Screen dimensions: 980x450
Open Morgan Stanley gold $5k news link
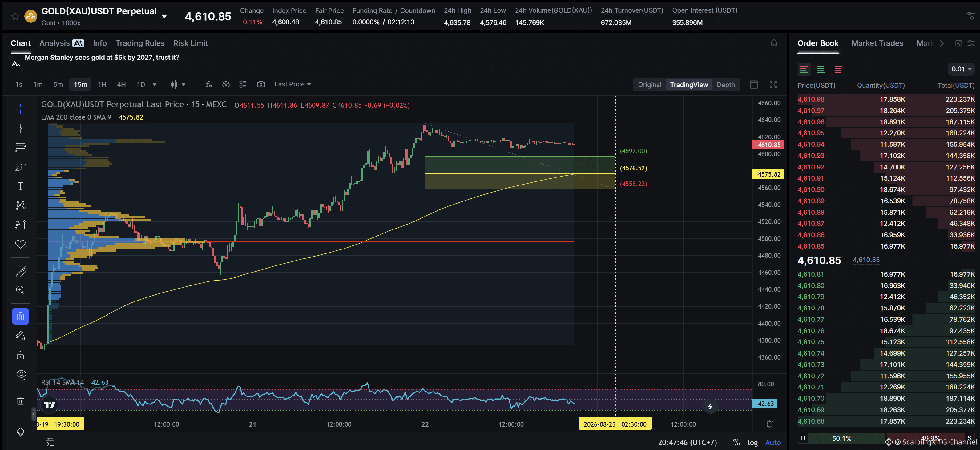[x=102, y=58]
